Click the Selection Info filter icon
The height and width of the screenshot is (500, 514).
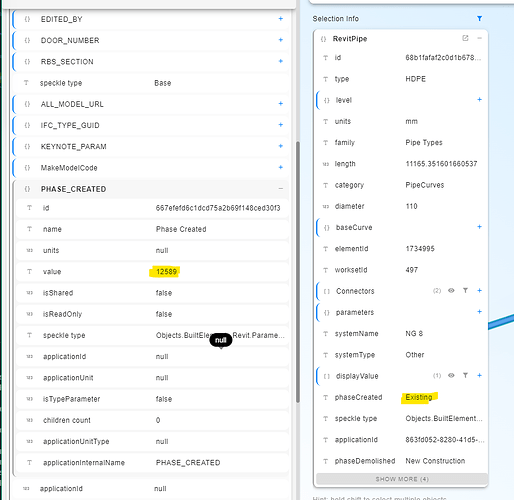click(x=479, y=19)
